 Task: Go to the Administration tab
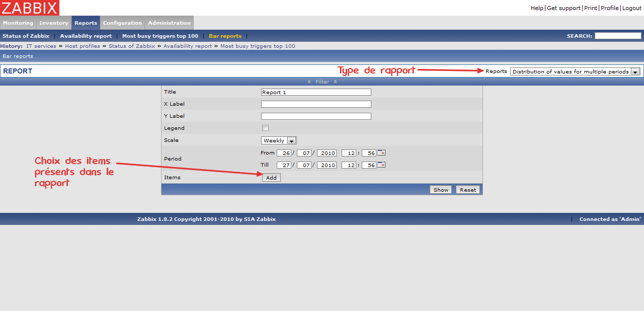point(169,23)
